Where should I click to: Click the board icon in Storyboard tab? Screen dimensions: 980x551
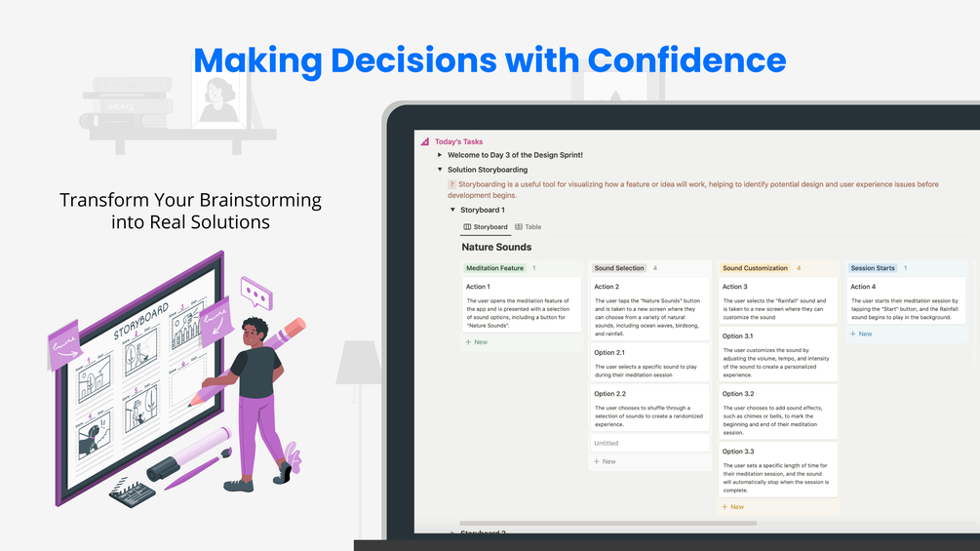tap(467, 227)
